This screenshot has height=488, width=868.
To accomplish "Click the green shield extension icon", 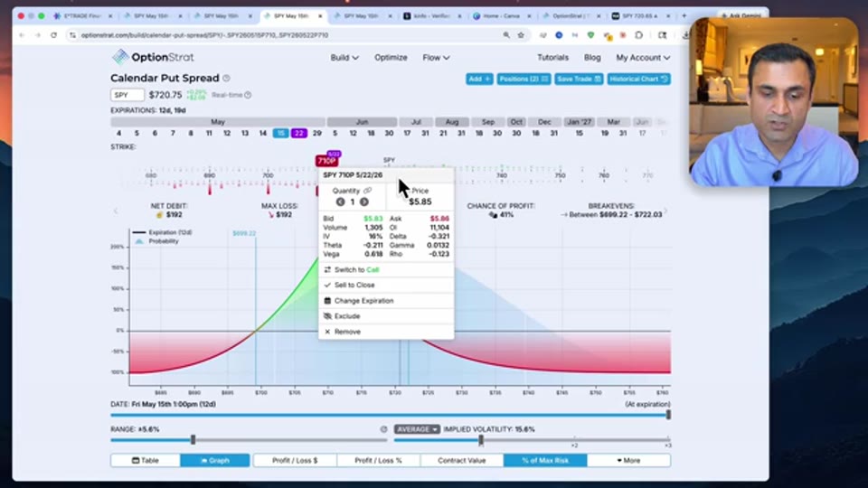I will (590, 35).
